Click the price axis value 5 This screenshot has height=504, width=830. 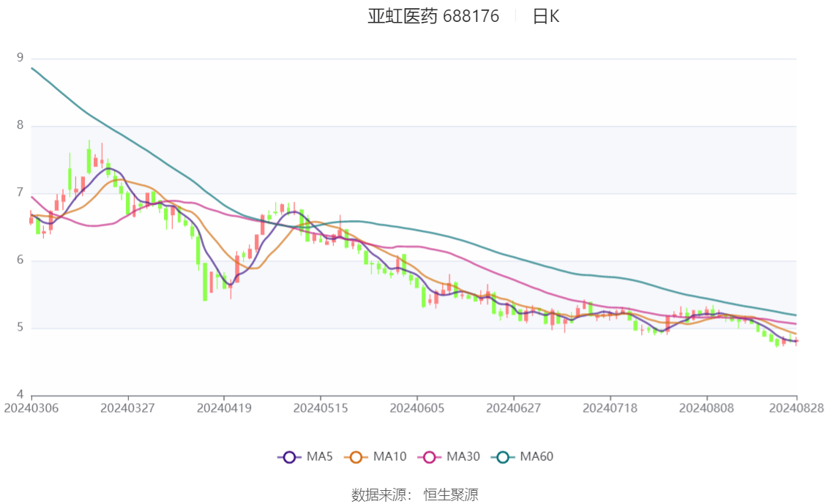pyautogui.click(x=20, y=328)
